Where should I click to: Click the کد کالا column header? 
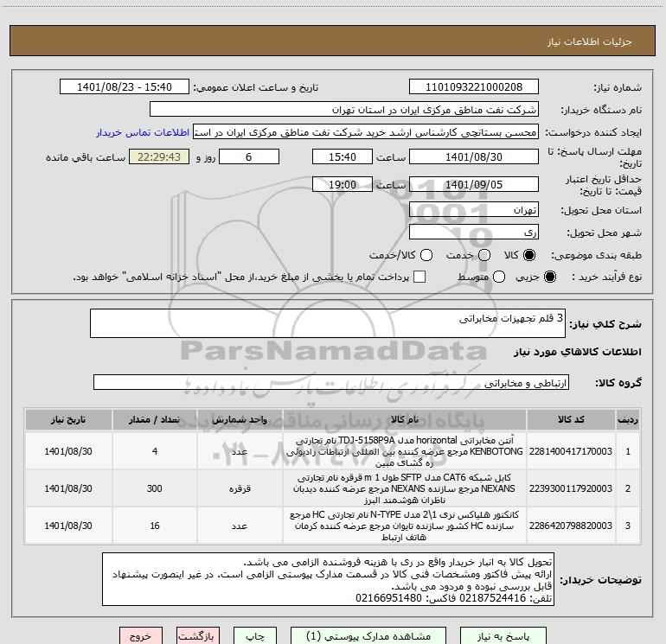[571, 420]
